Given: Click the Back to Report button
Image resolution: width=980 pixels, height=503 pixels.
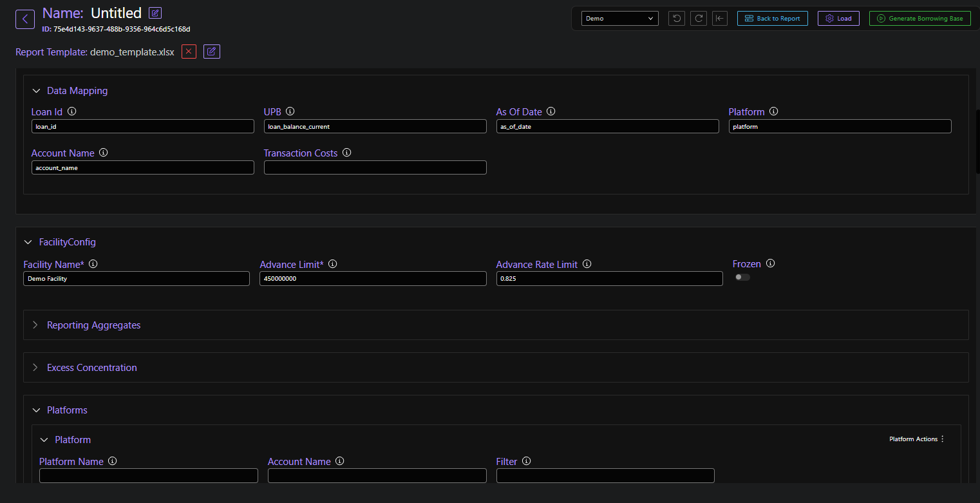Looking at the screenshot, I should (x=772, y=19).
